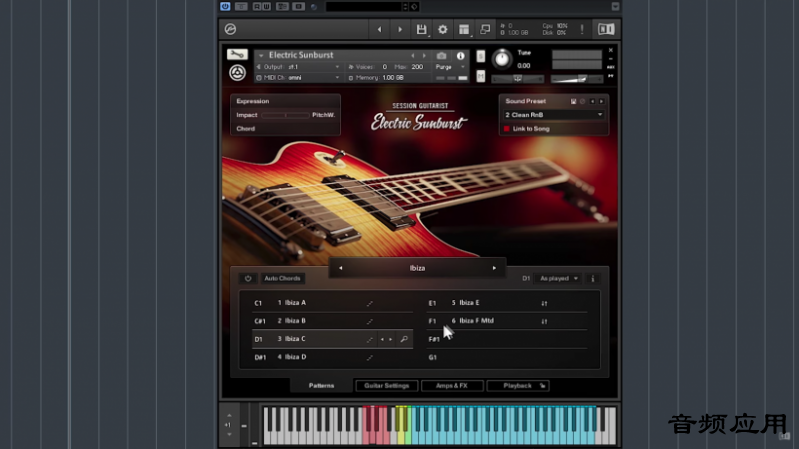Open the host bar far-right dropdown arrow
This screenshot has width=799, height=449.
pos(615,7)
